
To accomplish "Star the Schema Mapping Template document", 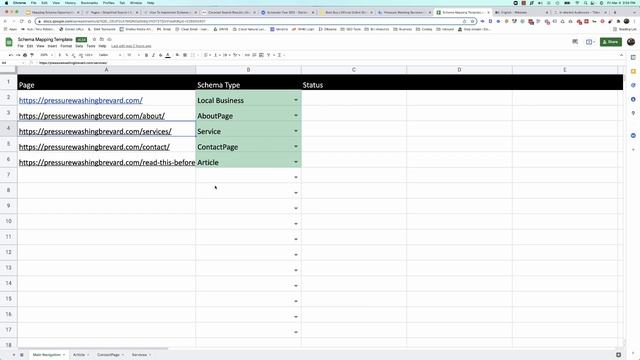I will pyautogui.click(x=94, y=40).
